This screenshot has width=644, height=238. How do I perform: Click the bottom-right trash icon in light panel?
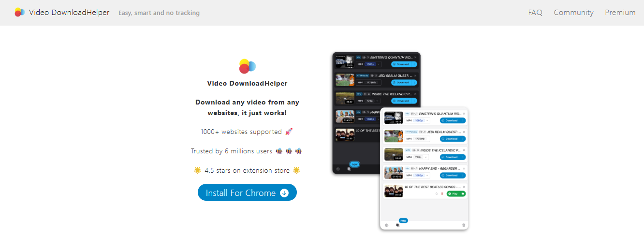point(464,225)
